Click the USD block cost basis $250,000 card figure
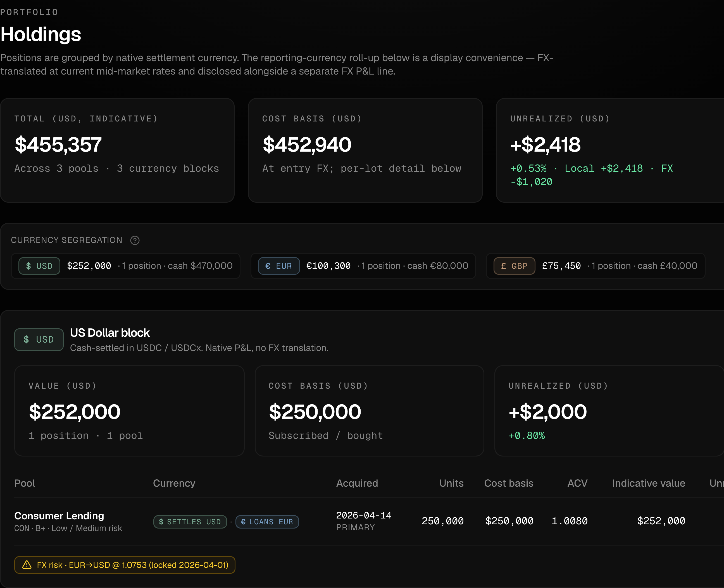724x588 pixels. click(x=315, y=412)
